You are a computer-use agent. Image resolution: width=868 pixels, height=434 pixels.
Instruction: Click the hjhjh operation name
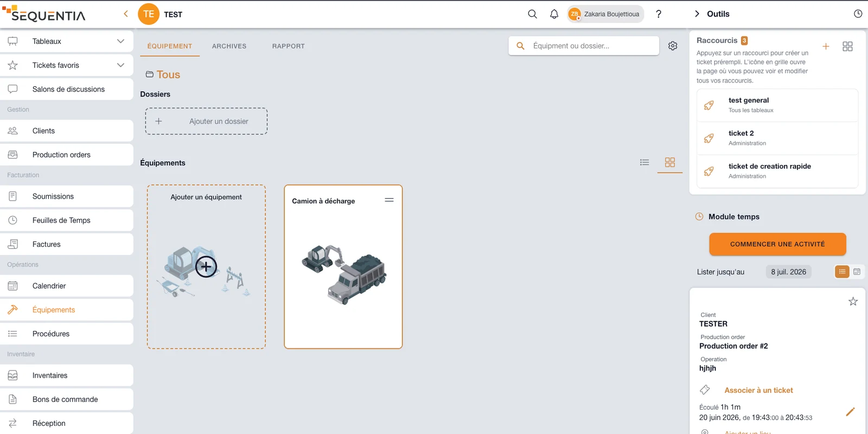point(707,368)
